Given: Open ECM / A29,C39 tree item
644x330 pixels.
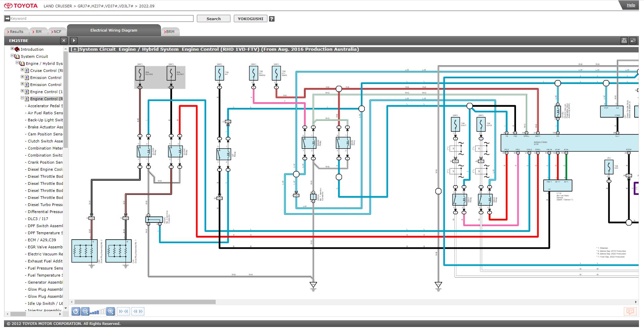Looking at the screenshot, I should pyautogui.click(x=42, y=240).
